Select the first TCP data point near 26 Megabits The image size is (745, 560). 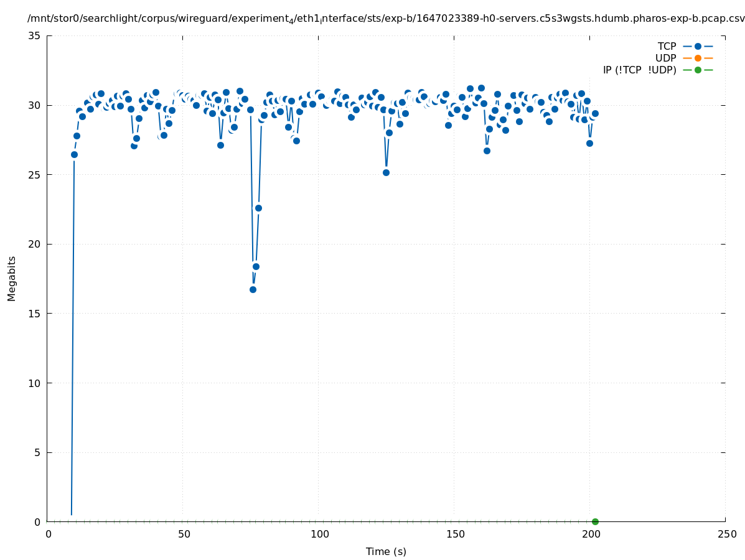coord(74,154)
